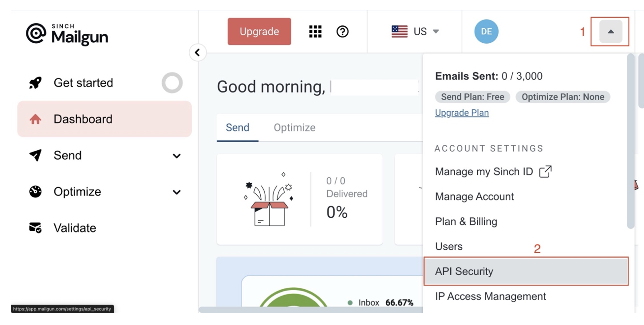This screenshot has width=644, height=325.
Task: Click the paper plane Send icon
Action: (x=35, y=155)
